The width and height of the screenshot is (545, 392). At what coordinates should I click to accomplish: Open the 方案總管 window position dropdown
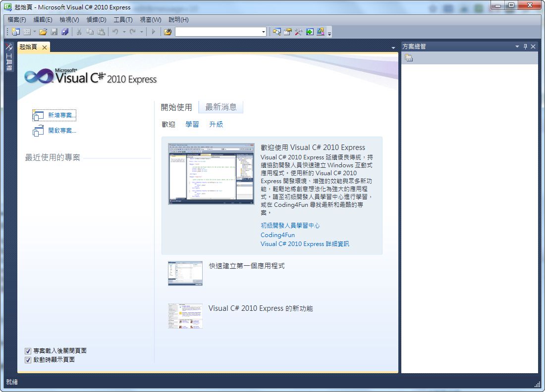click(517, 47)
